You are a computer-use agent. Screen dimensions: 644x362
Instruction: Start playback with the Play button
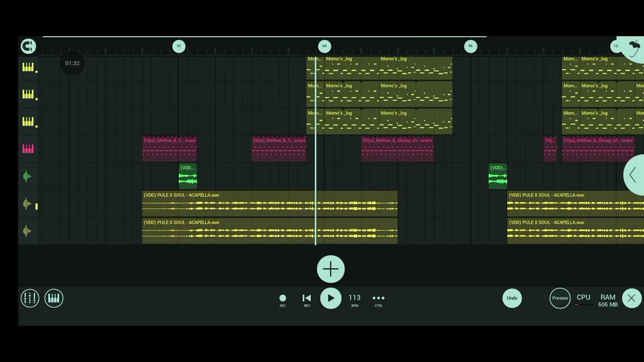click(x=331, y=298)
